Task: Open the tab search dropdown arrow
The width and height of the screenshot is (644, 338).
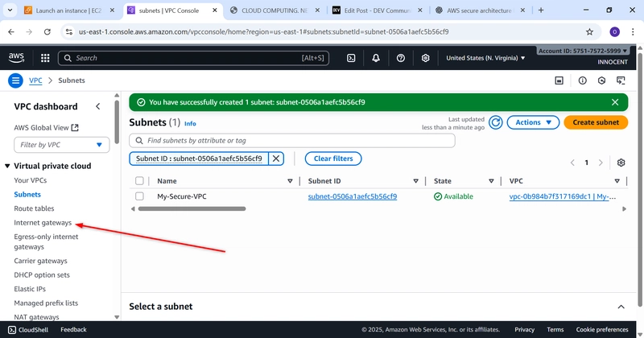Action: (10, 10)
